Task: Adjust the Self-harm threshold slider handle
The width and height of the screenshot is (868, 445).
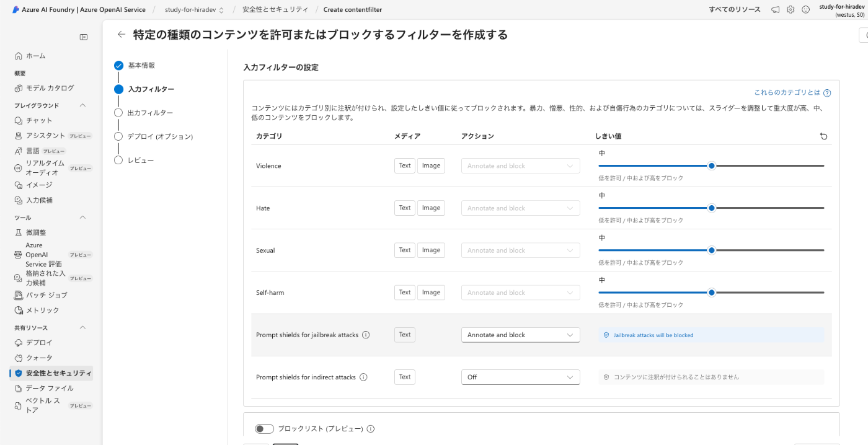Action: click(x=712, y=292)
